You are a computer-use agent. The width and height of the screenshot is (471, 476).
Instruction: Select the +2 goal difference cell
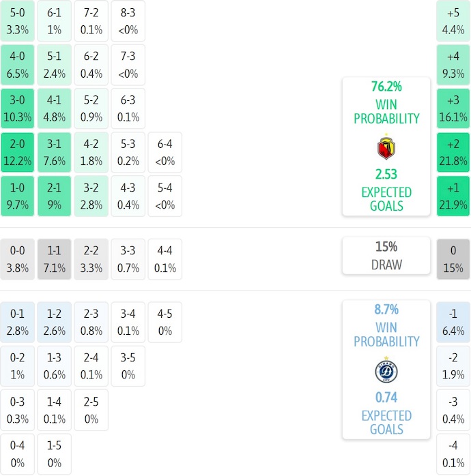(453, 153)
